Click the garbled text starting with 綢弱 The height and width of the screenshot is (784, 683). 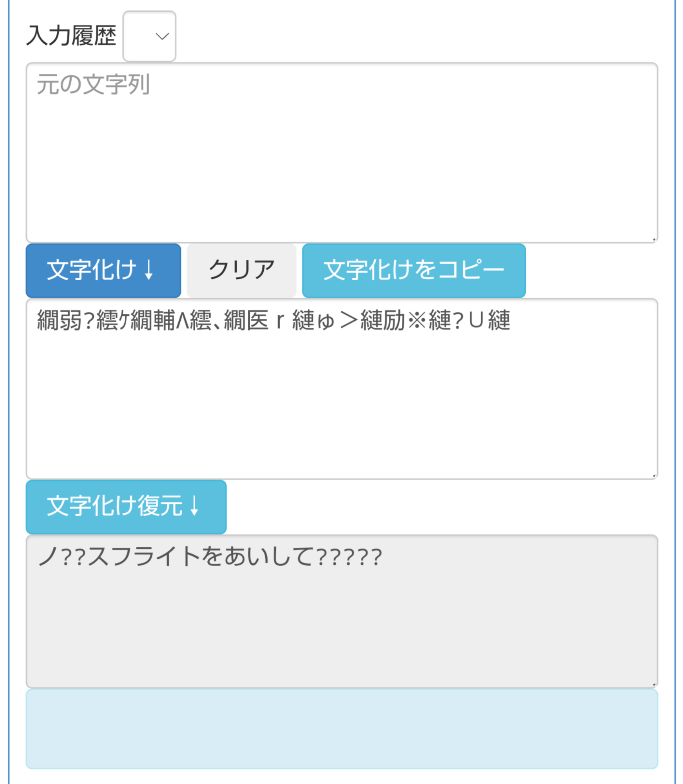pos(273,320)
